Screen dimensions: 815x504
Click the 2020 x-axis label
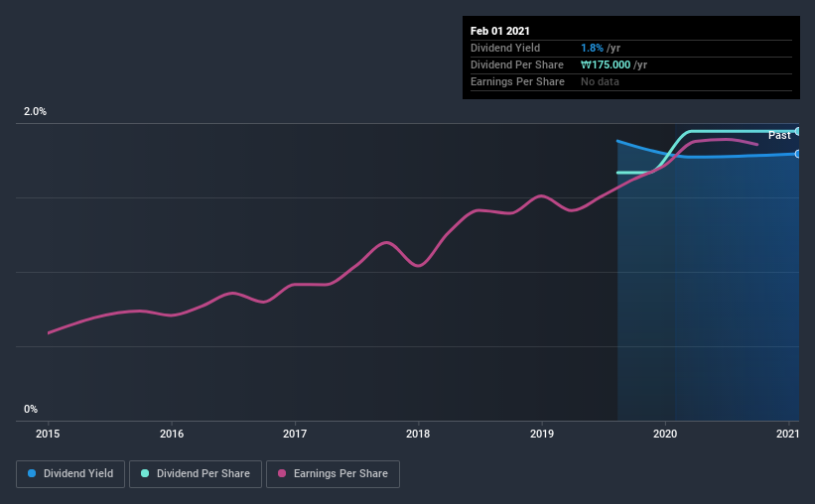pos(665,434)
